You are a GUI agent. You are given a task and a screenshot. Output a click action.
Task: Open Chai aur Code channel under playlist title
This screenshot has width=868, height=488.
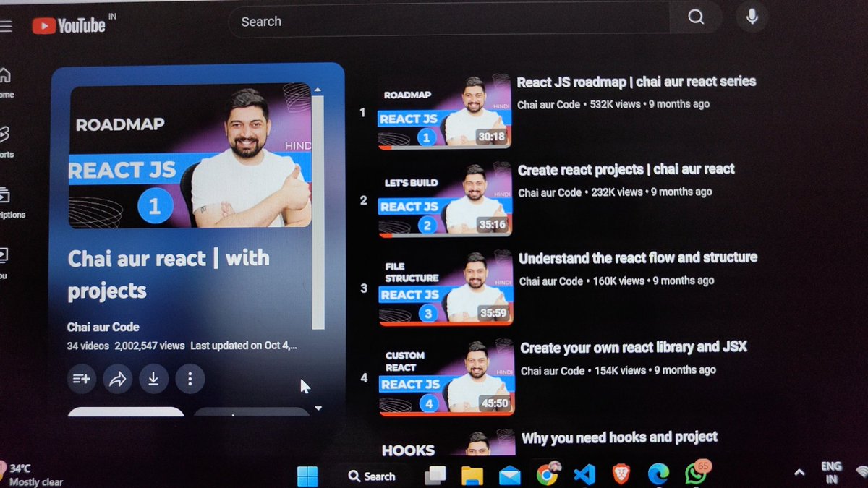point(103,327)
